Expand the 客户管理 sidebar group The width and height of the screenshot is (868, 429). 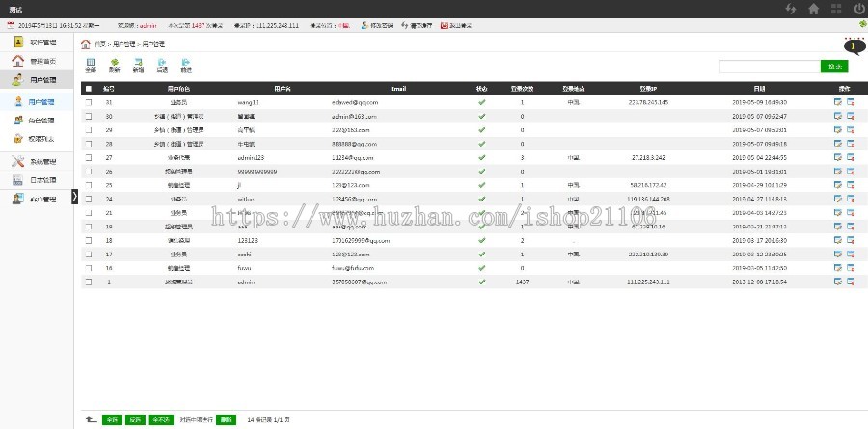(x=37, y=200)
